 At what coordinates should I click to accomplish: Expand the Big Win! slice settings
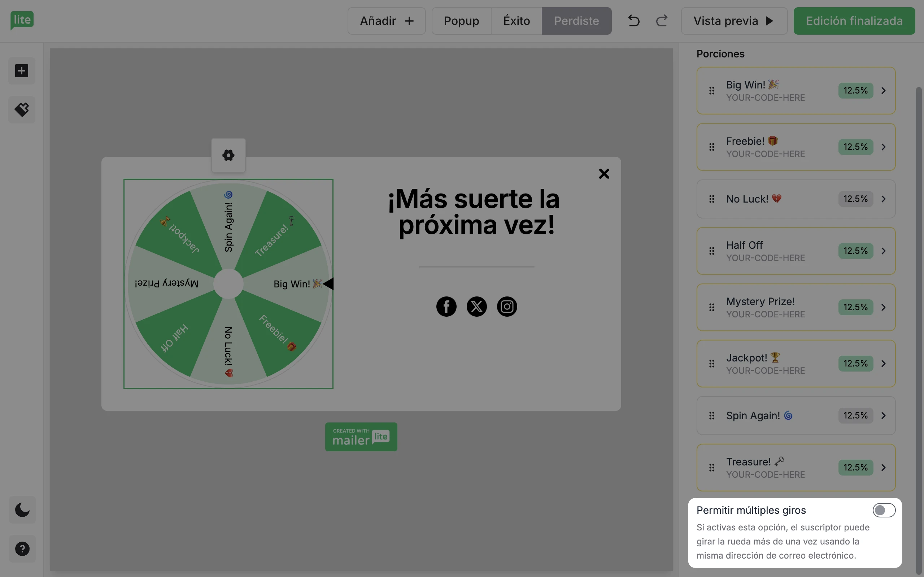coord(883,91)
